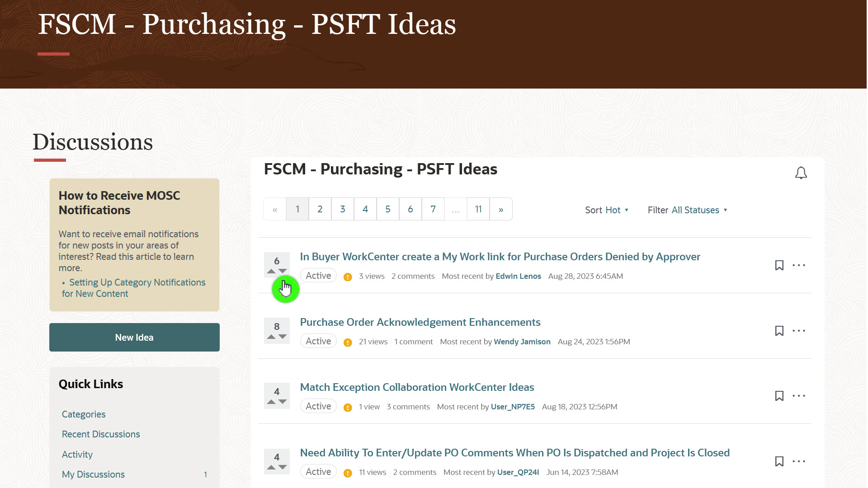Open Edwin Lenos's profile link
This screenshot has height=488, width=868.
point(518,276)
